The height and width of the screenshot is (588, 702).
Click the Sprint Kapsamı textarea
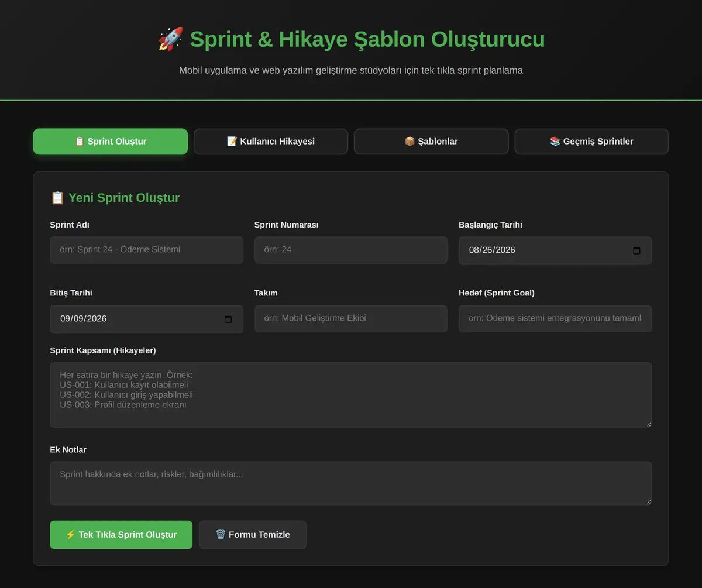(x=351, y=395)
